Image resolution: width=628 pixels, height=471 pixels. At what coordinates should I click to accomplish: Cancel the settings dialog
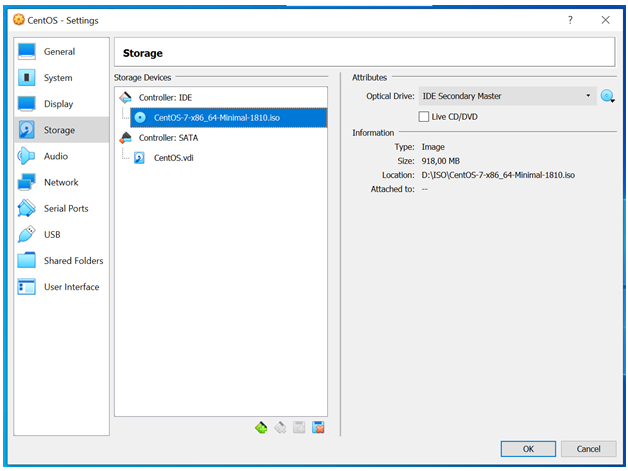click(588, 449)
